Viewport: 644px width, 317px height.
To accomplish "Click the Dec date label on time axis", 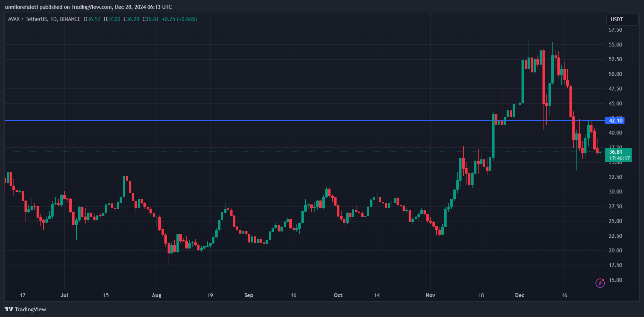I will (x=520, y=295).
